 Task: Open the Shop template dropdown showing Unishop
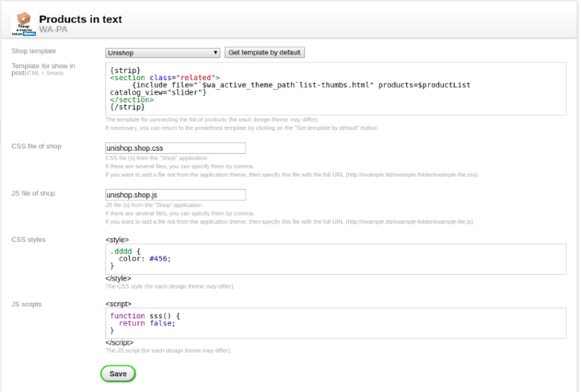point(163,53)
